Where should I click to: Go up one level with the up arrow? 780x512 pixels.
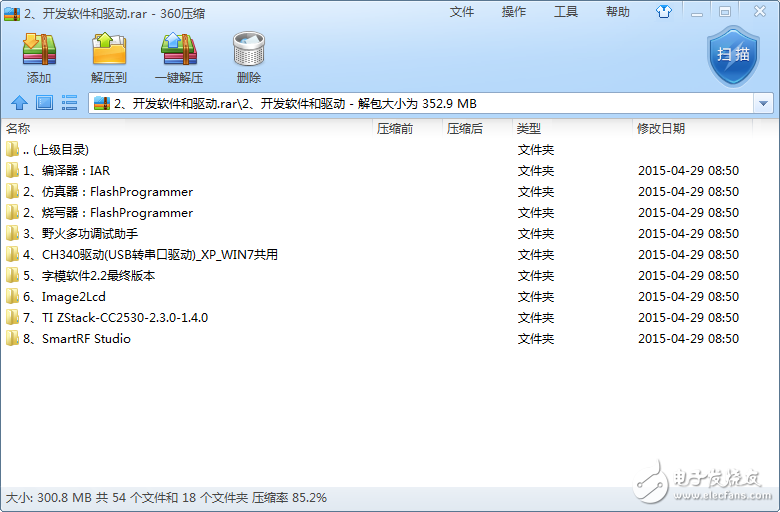click(18, 103)
